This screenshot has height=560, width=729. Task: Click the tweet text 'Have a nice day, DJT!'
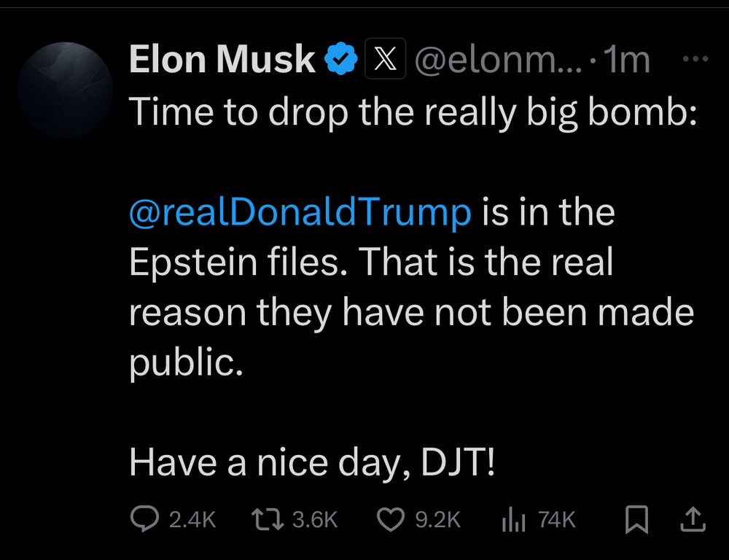point(312,463)
